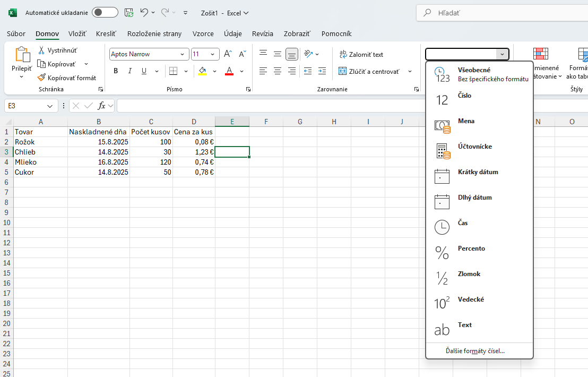
Task: Select column E header
Action: (232, 122)
